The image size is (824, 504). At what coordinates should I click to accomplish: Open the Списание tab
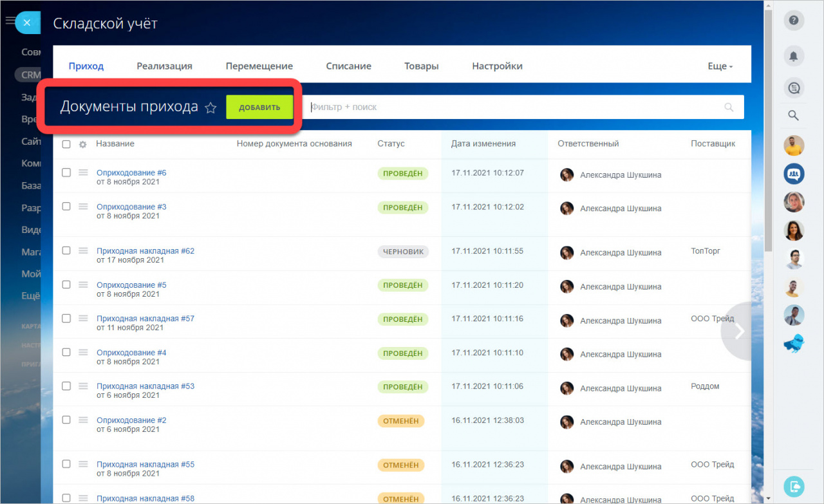348,66
